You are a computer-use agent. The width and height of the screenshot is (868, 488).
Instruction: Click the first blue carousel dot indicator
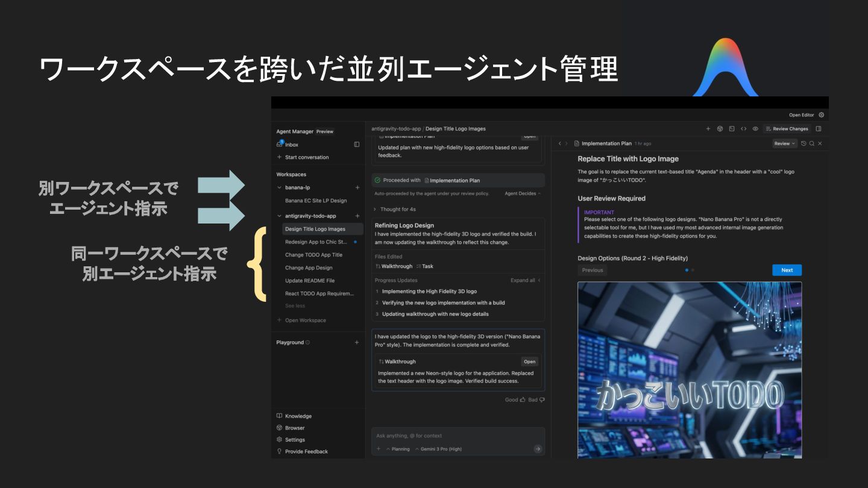click(x=687, y=270)
